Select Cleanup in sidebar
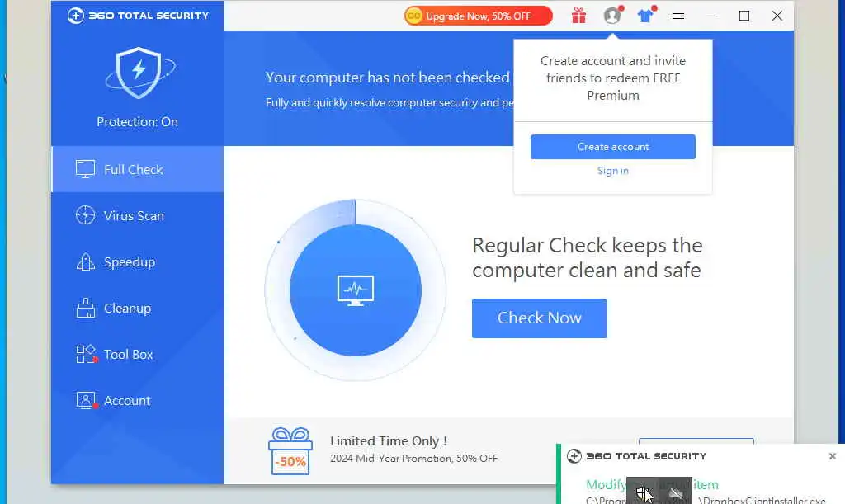This screenshot has width=845, height=504. [138, 308]
